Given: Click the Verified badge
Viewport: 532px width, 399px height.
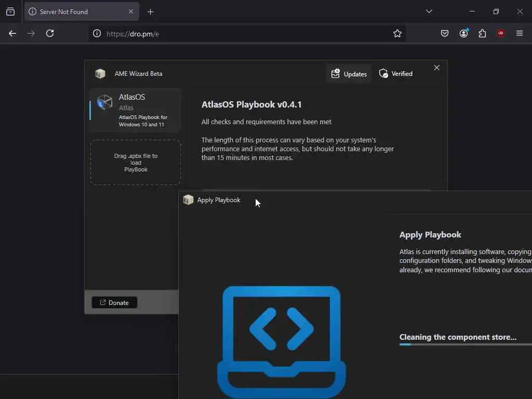Looking at the screenshot, I should [x=395, y=74].
